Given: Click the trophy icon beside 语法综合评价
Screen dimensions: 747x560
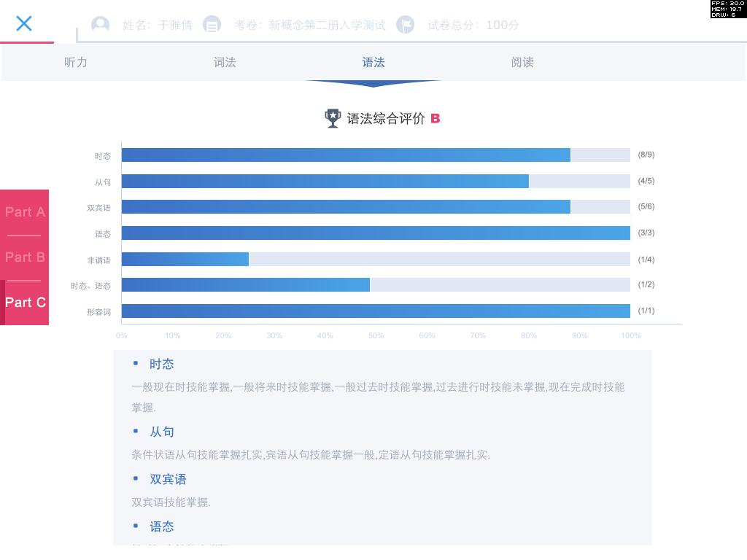Looking at the screenshot, I should tap(332, 117).
